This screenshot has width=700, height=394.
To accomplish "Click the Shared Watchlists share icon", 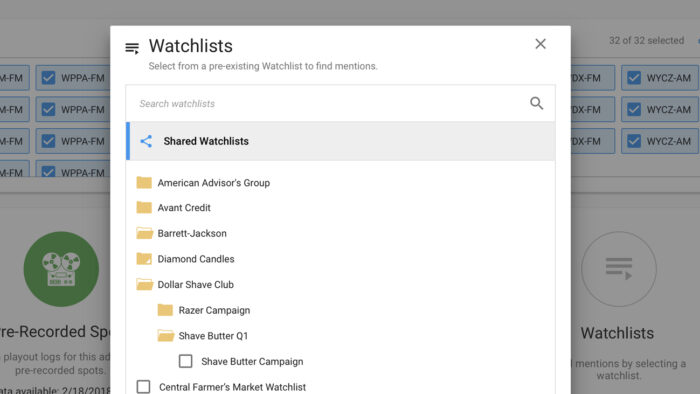I will 146,141.
